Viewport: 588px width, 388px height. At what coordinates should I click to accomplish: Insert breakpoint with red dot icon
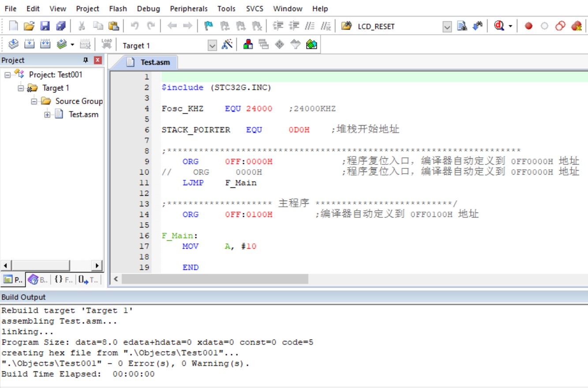point(528,26)
